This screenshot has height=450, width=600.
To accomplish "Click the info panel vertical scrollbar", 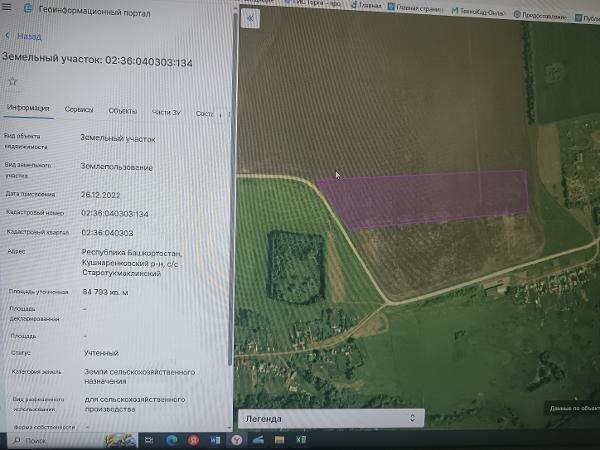I will tap(230, 191).
